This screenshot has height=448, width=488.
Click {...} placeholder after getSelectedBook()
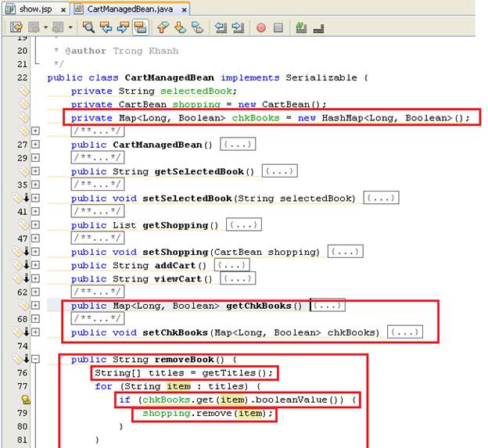pos(280,171)
